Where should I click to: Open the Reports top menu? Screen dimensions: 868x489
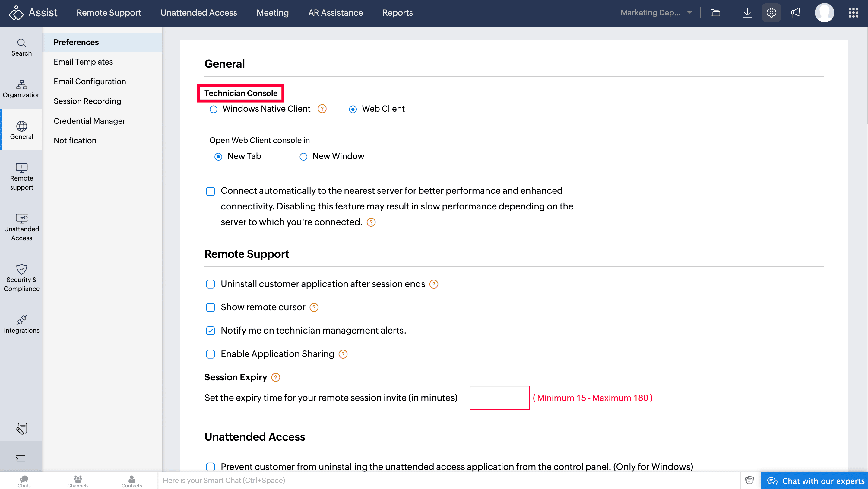click(397, 13)
